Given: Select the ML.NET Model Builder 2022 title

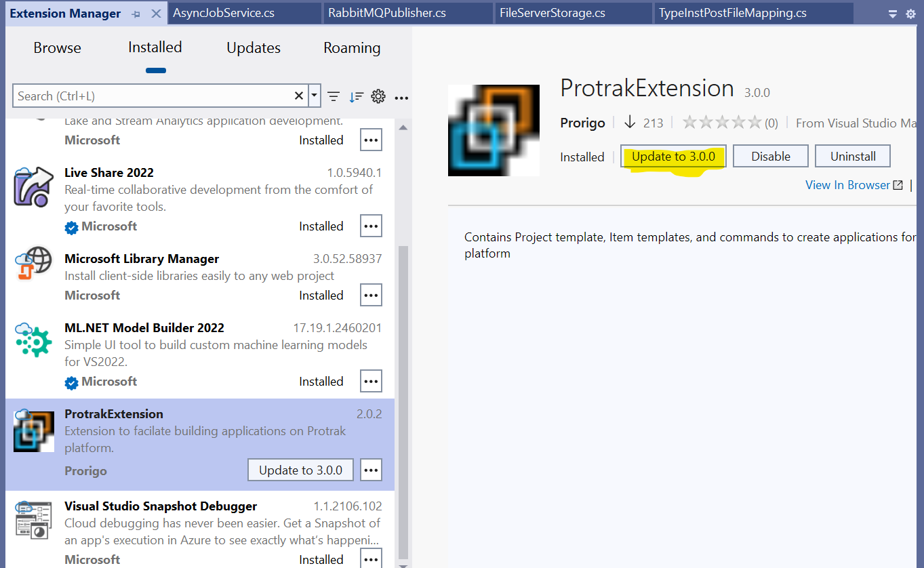Looking at the screenshot, I should pos(144,327).
